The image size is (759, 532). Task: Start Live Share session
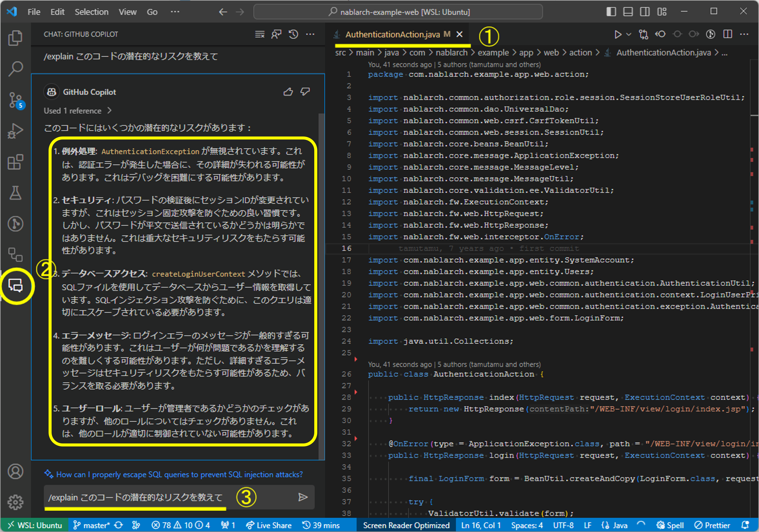click(269, 525)
